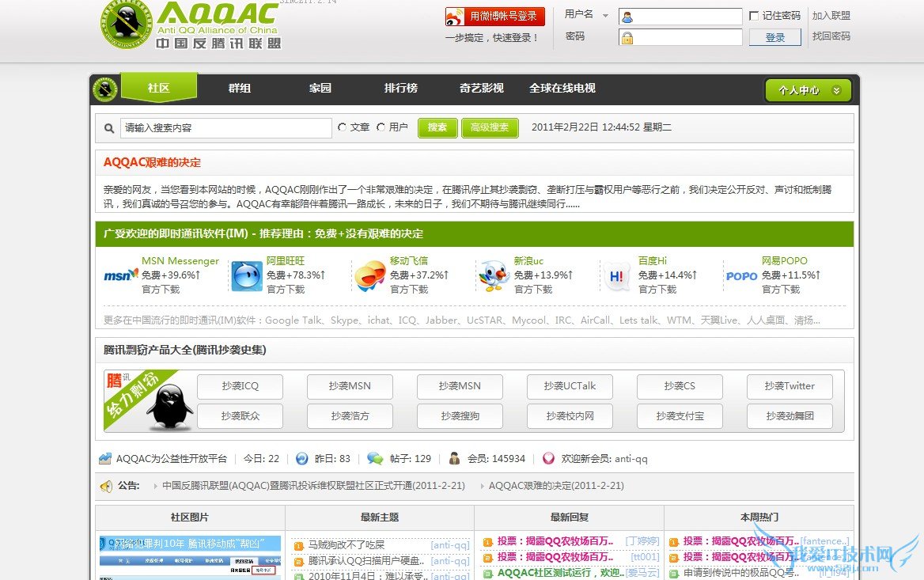Click the 新浪uc bird icon

coord(494,276)
